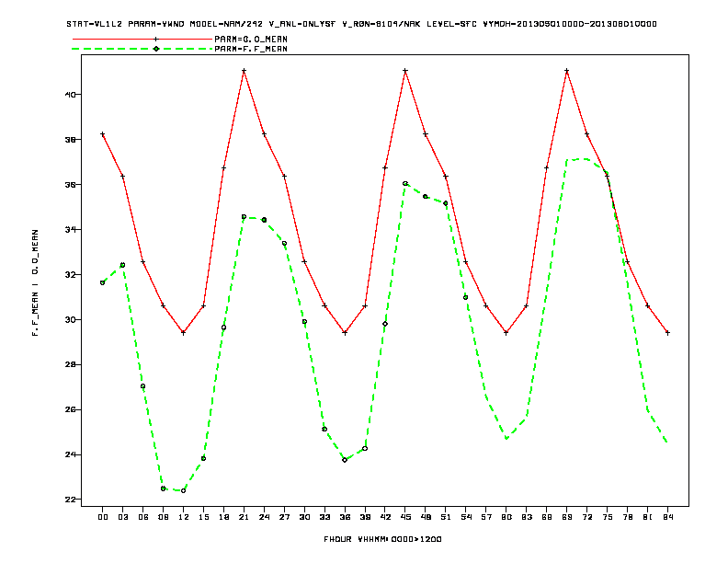Click the green circle marker at hour 03
This screenshot has height=563, width=728.
tap(122, 265)
